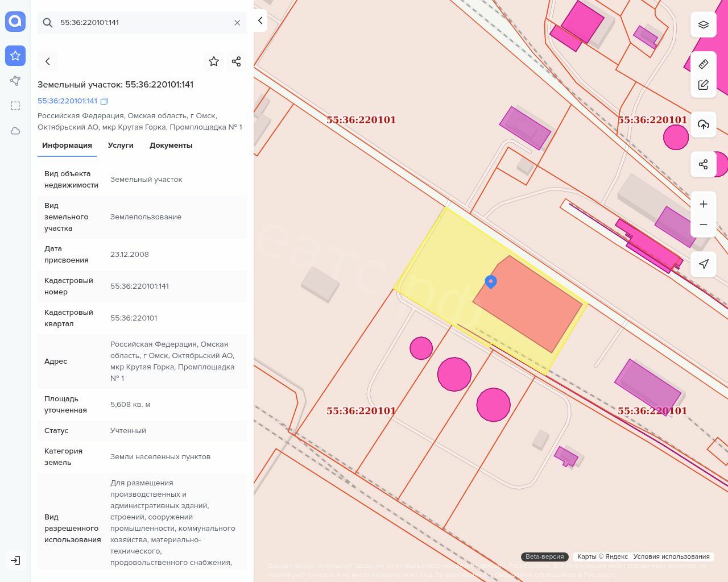Zoom out of the map

[704, 225]
